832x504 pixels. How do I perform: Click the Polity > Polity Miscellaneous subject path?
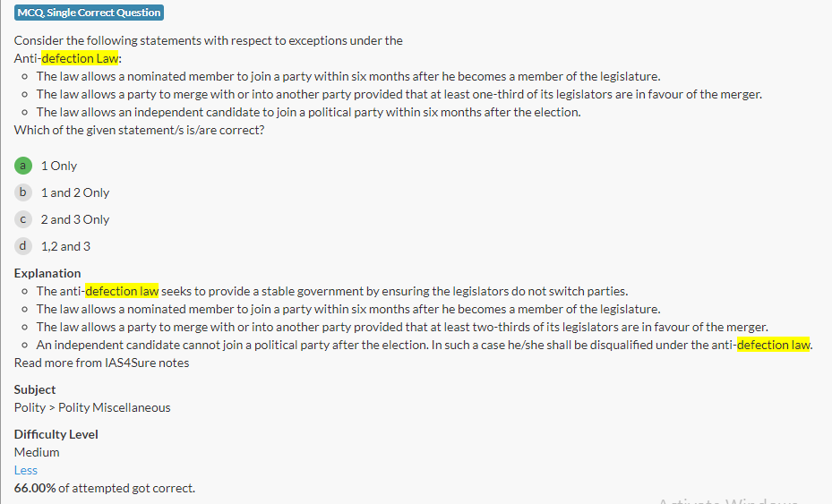coord(92,407)
